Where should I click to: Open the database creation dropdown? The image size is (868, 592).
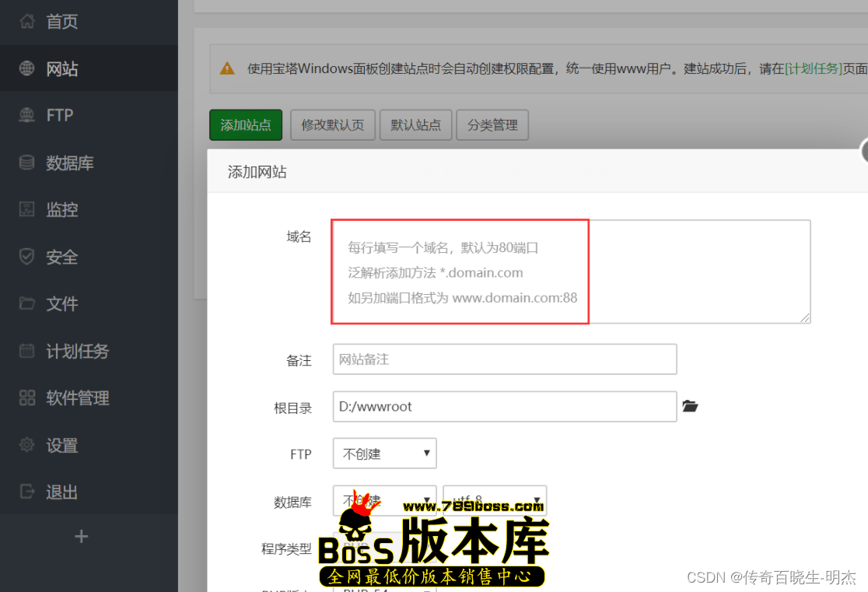[384, 500]
